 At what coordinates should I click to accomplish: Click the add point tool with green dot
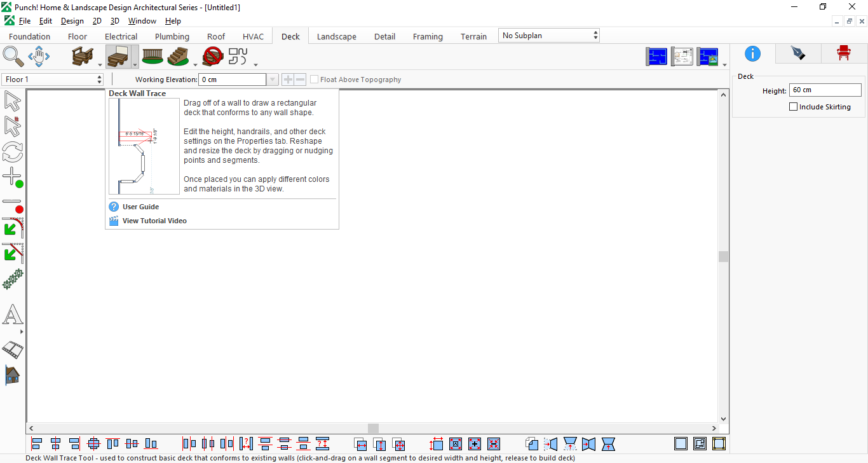click(x=13, y=177)
